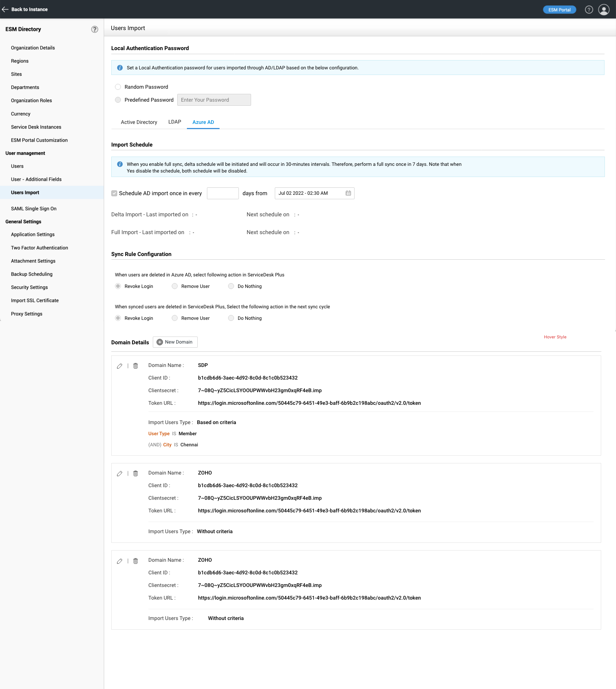Open Two Factor Authentication in sidebar
616x689 pixels.
[39, 248]
